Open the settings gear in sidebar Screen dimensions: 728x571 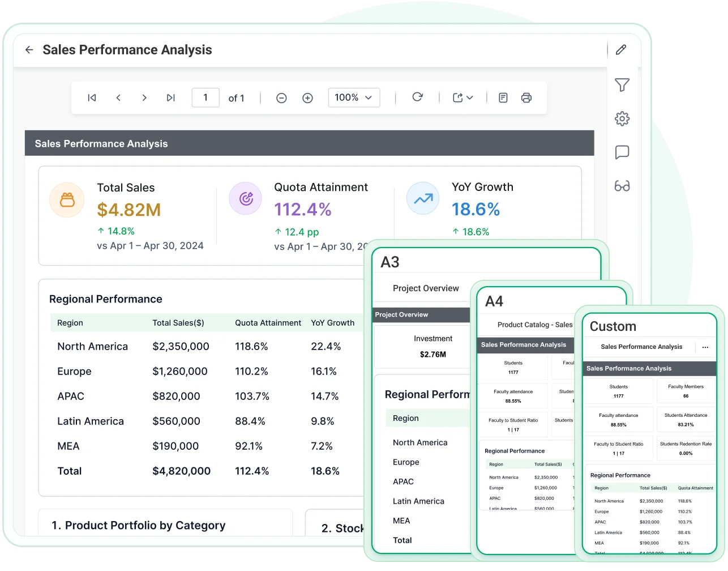[622, 118]
